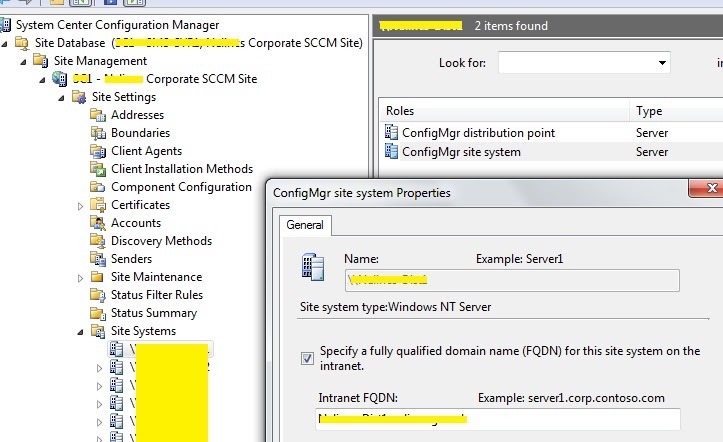Image resolution: width=723 pixels, height=442 pixels.
Task: Click the Intranet FQDN text field
Action: coord(498,419)
